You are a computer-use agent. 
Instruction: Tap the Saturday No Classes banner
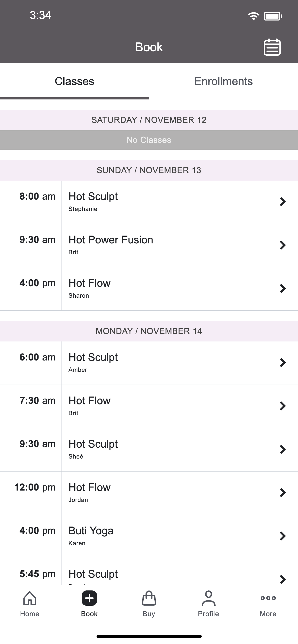click(149, 140)
